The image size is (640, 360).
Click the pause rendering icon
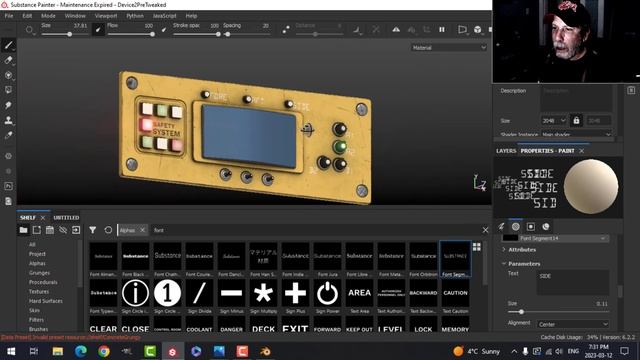click(x=442, y=29)
